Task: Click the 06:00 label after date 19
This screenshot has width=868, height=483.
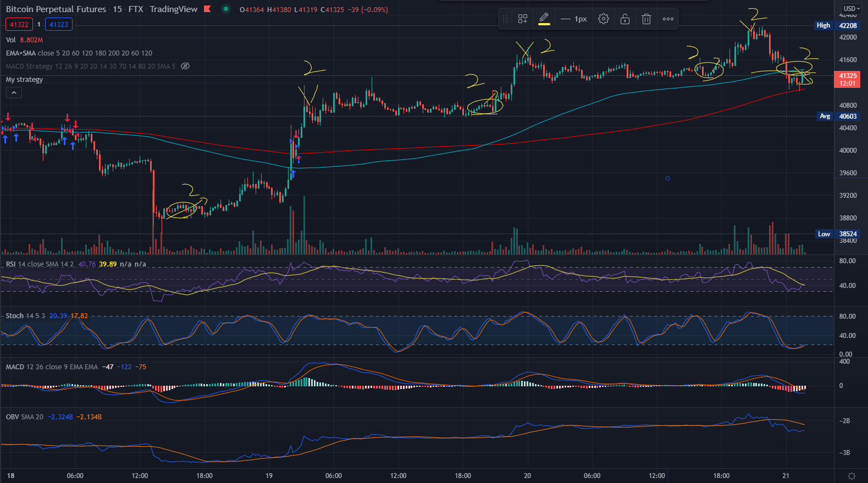Action: [334, 476]
